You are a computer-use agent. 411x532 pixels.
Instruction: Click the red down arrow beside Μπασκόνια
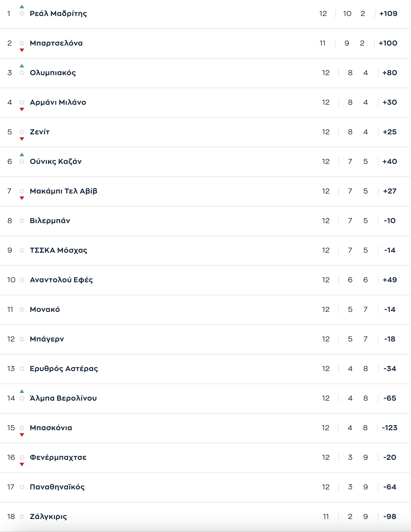(22, 435)
